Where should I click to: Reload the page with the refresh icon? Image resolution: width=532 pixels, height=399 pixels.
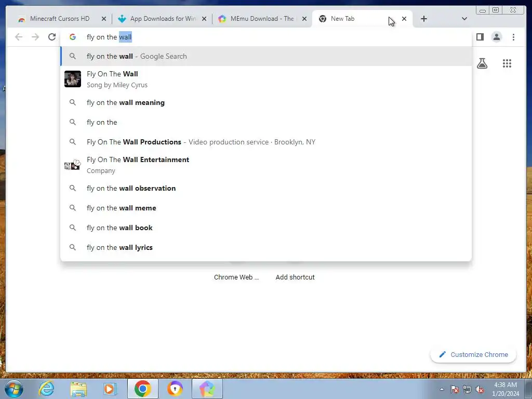click(x=52, y=37)
